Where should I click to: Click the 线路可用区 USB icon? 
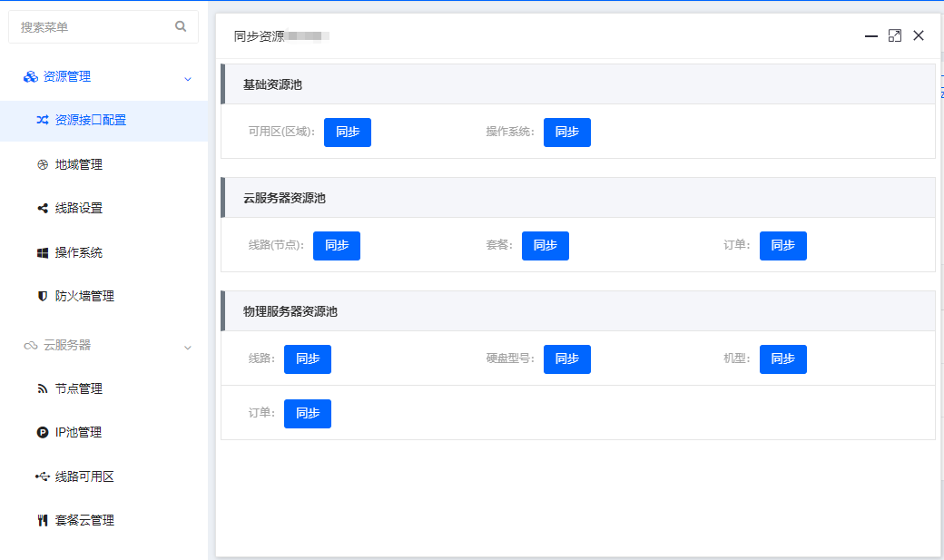coord(42,476)
